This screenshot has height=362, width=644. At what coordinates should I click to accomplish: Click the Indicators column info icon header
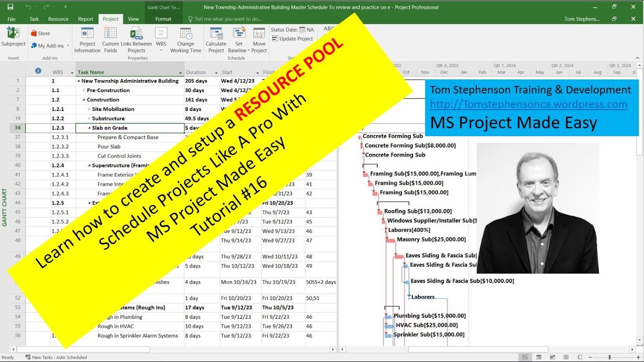[x=38, y=71]
